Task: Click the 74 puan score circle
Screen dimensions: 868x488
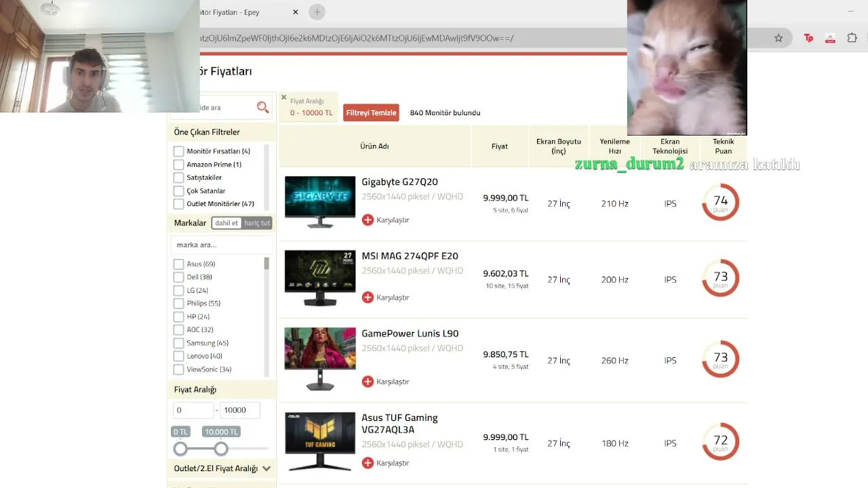Action: tap(720, 202)
